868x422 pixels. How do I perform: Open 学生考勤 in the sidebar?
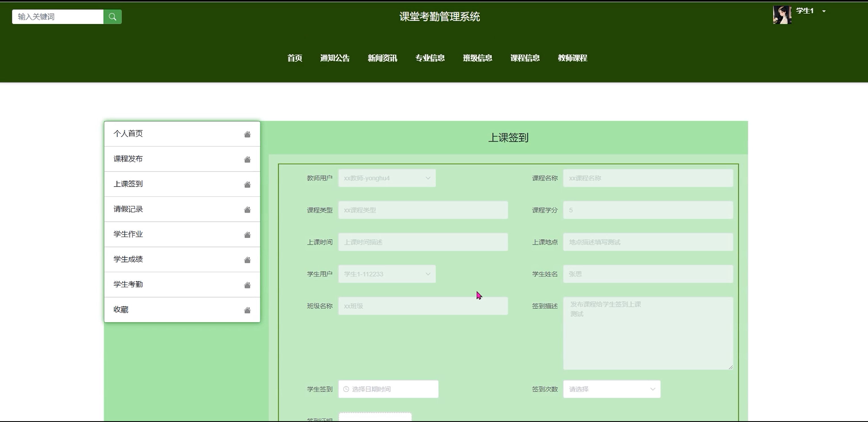point(128,284)
